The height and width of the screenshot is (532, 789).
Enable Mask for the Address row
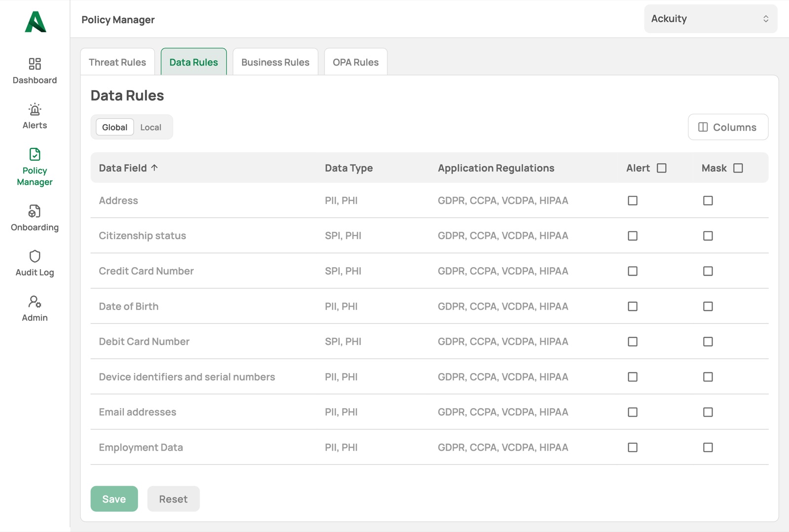click(x=708, y=201)
